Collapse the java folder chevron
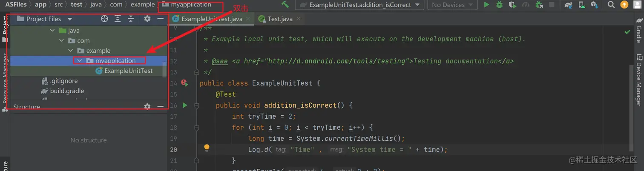This screenshot has height=171, width=644. click(x=52, y=31)
